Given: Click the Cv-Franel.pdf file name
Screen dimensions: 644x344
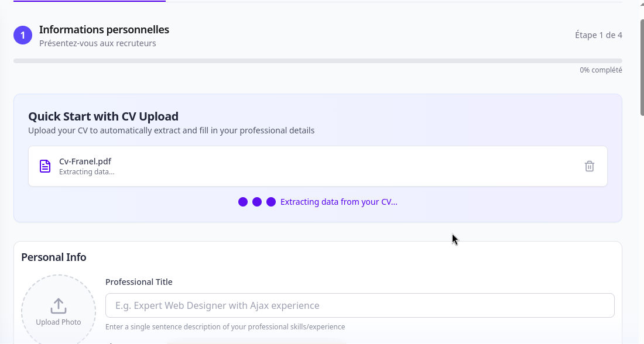Looking at the screenshot, I should (85, 161).
